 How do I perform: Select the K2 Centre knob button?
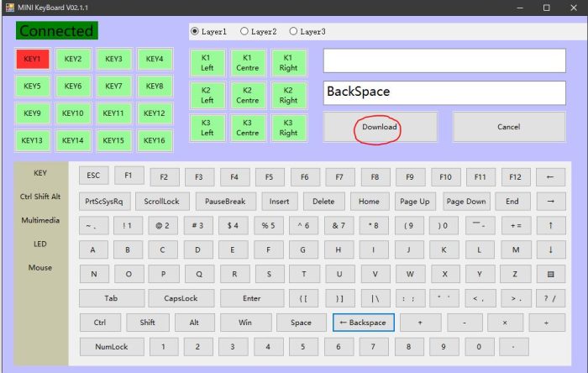[247, 95]
